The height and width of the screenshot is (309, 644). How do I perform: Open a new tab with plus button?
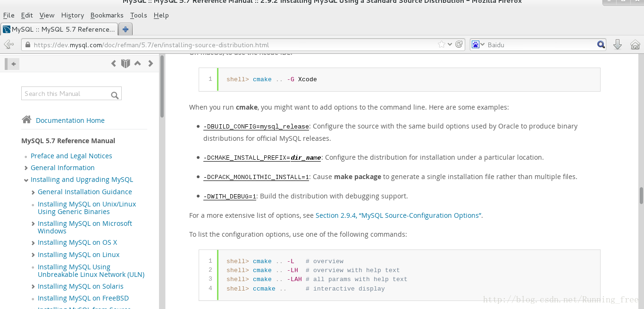[x=125, y=29]
